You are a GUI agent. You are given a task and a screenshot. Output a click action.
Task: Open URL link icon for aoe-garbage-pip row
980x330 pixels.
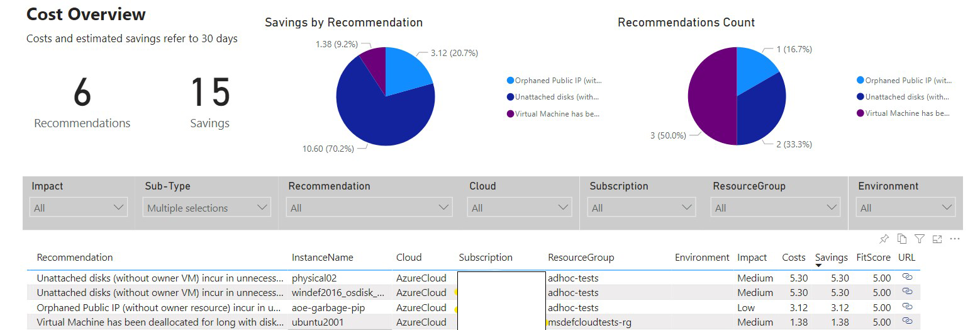[907, 307]
